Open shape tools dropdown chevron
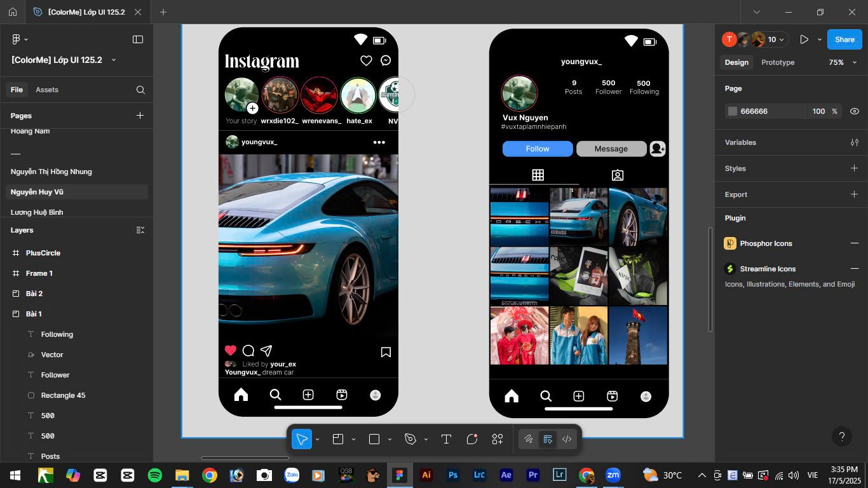 tap(390, 439)
